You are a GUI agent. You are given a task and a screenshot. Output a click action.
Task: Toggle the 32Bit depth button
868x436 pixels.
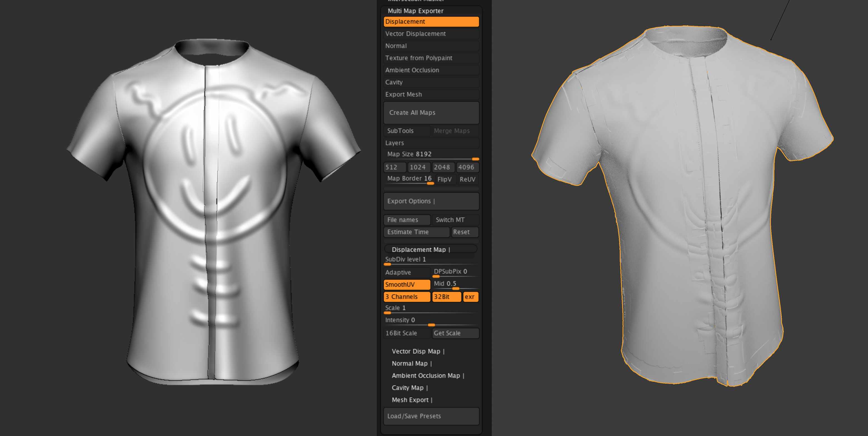[x=446, y=297]
